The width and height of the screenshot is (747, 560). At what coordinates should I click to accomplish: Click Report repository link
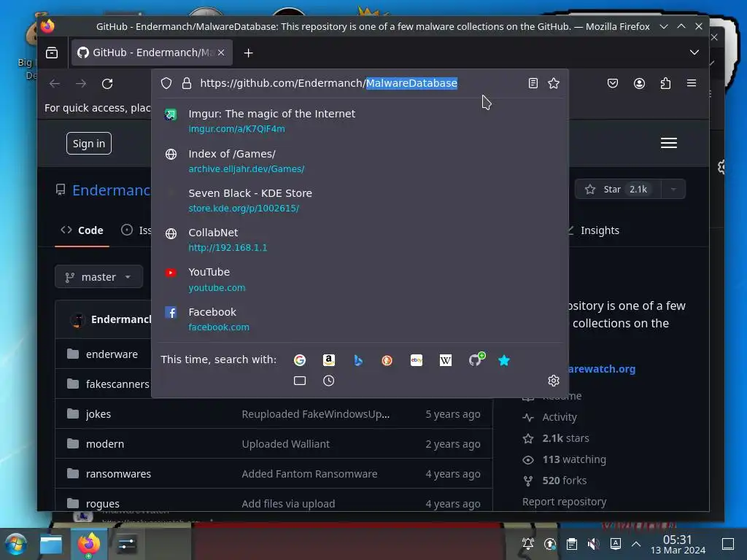point(564,502)
